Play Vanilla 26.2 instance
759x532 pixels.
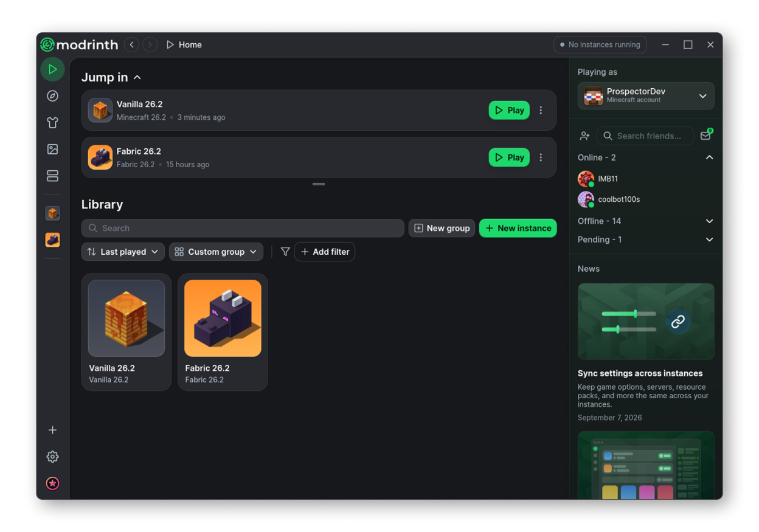tap(510, 111)
